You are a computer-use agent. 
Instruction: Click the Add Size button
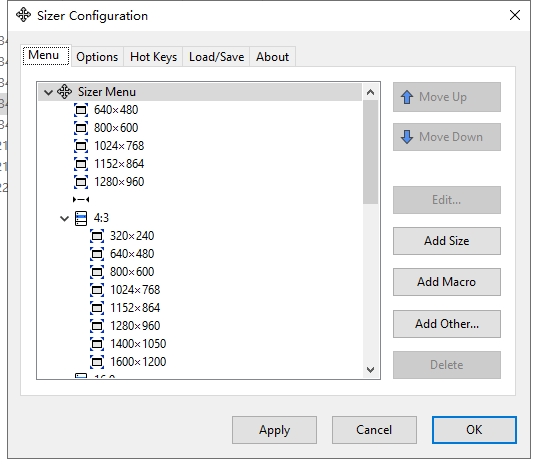coord(447,241)
